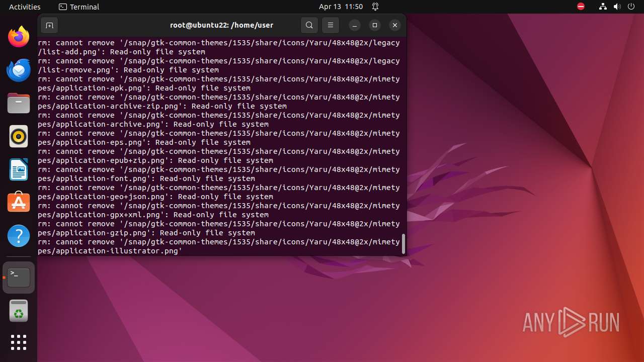Click the line starting 'pes/application-gpx+xml.png'
This screenshot has width=644, height=362.
coord(153,215)
